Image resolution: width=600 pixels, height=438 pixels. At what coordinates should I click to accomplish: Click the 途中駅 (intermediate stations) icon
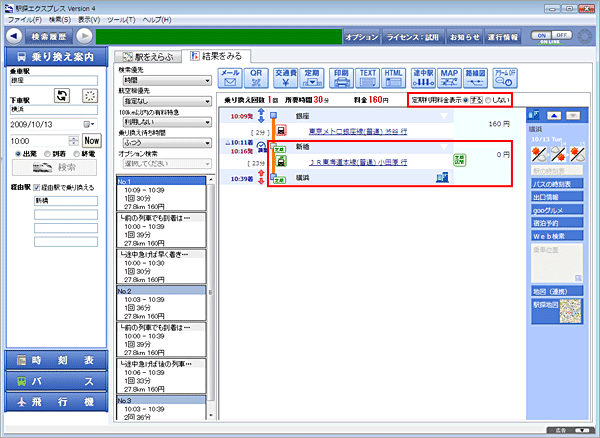(422, 78)
